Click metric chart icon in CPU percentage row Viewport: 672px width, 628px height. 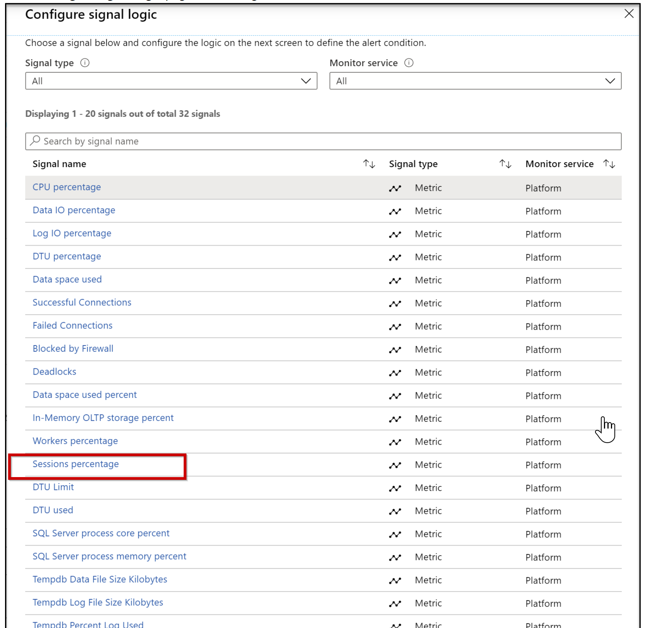click(x=395, y=188)
